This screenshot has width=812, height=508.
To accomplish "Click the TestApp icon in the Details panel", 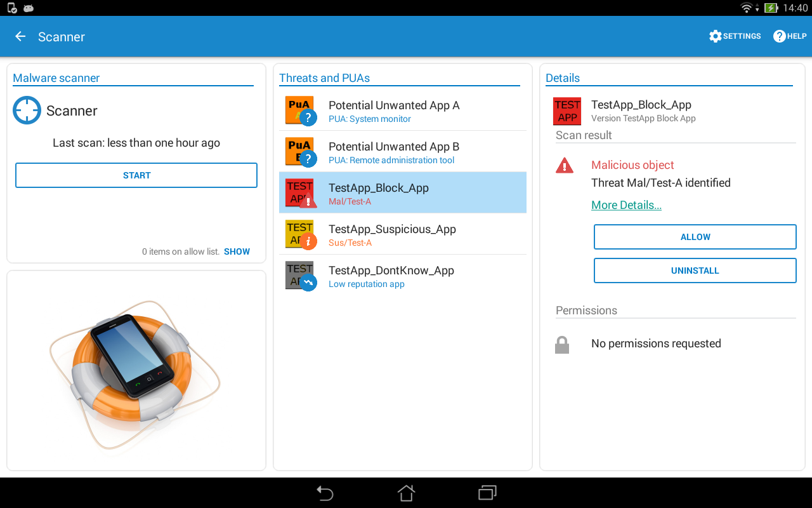I will click(x=566, y=111).
